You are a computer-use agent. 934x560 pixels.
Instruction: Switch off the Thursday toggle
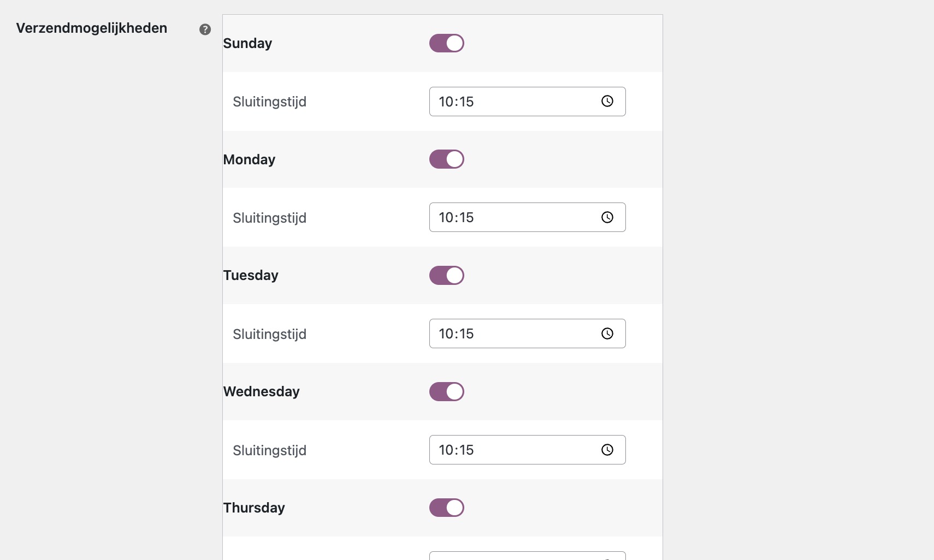tap(446, 508)
